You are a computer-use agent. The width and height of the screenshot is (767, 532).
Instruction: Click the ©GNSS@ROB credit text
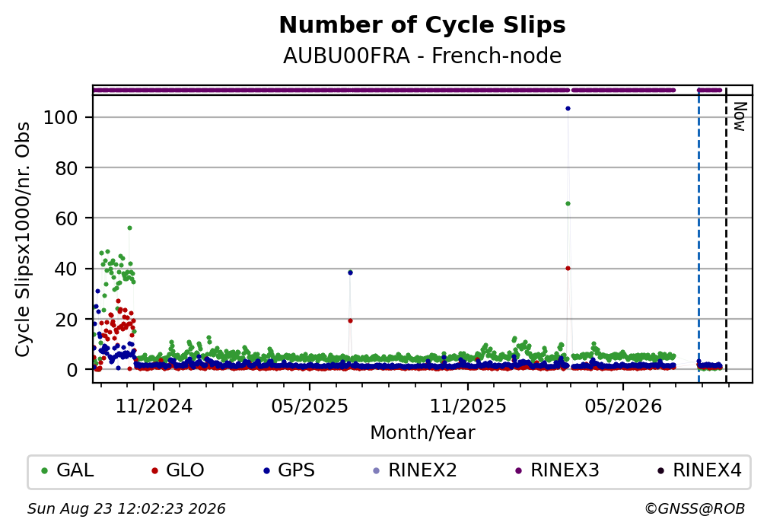(x=695, y=509)
